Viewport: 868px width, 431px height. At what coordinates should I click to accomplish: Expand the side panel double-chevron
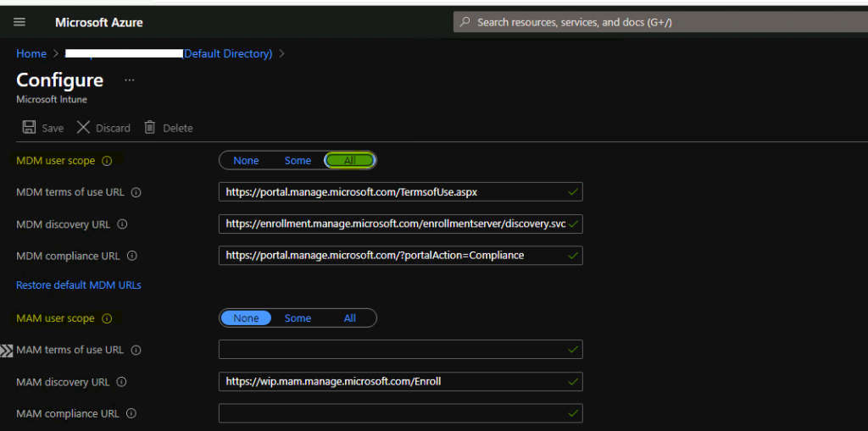coord(6,351)
